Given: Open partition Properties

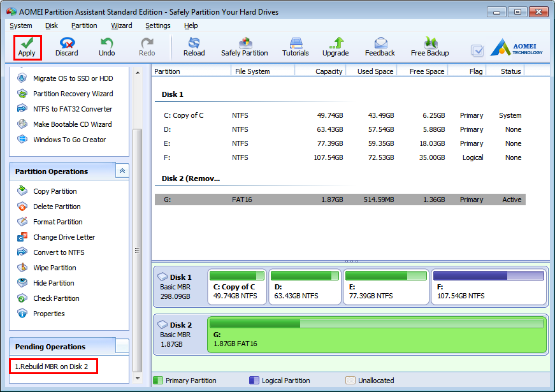Looking at the screenshot, I should point(41,314).
